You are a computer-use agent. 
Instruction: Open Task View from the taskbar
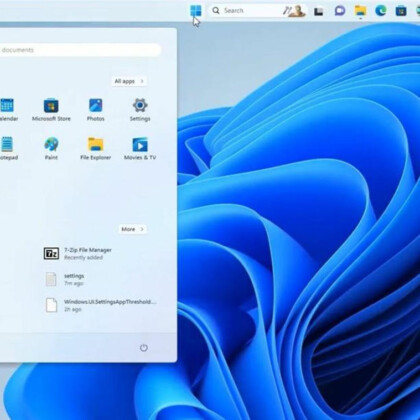pos(319,11)
